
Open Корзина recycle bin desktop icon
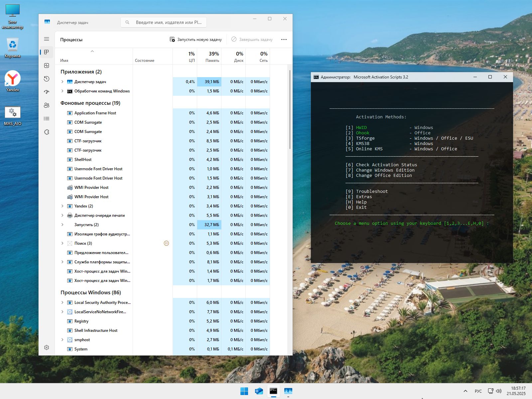(x=13, y=48)
